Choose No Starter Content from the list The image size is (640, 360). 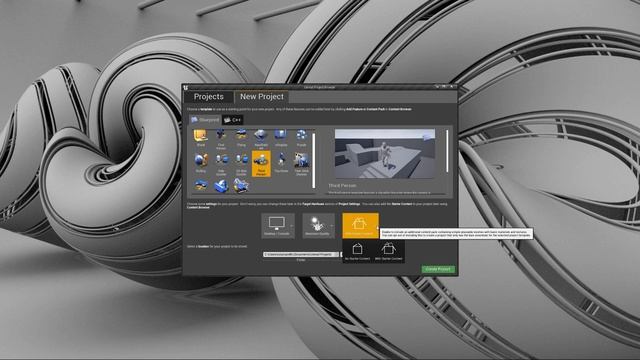pyautogui.click(x=357, y=251)
